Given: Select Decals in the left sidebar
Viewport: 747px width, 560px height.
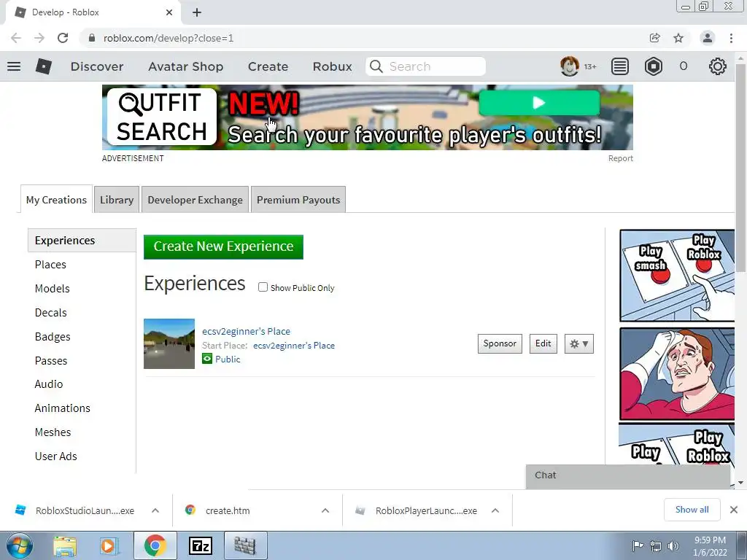Looking at the screenshot, I should point(51,312).
